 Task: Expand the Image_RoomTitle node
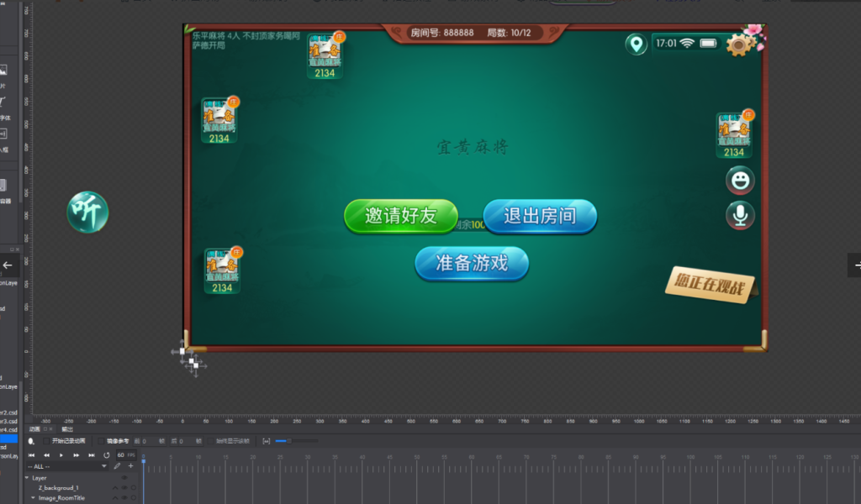point(34,498)
